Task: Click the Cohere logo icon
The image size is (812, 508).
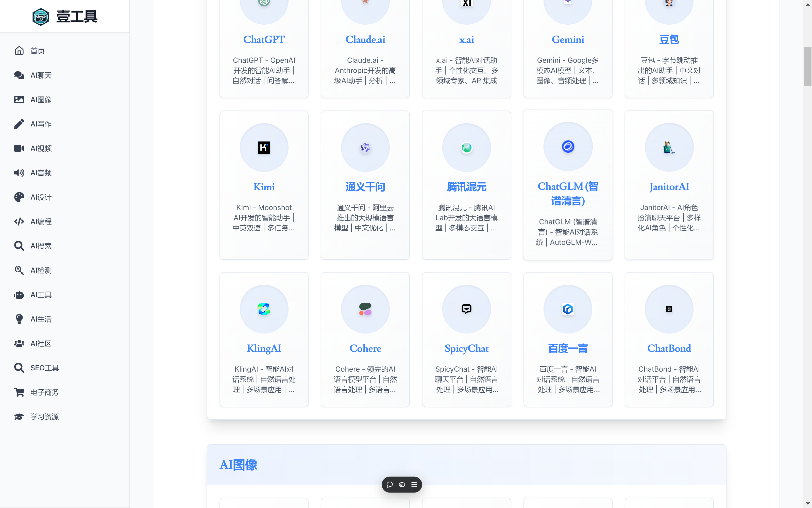Action: pyautogui.click(x=365, y=309)
